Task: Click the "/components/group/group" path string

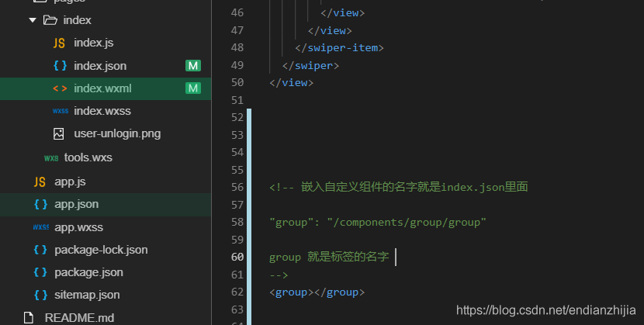Action: tap(407, 223)
